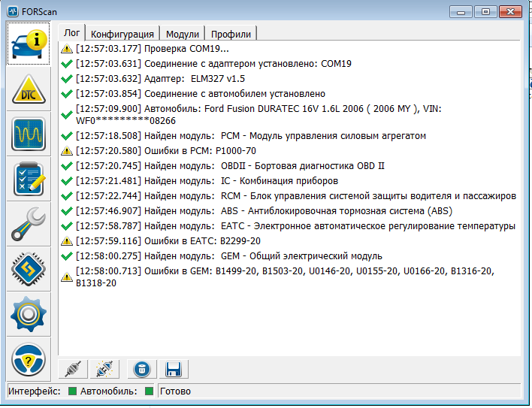
Task: Click the green check beside ELM327 adapter line
Action: pos(67,79)
